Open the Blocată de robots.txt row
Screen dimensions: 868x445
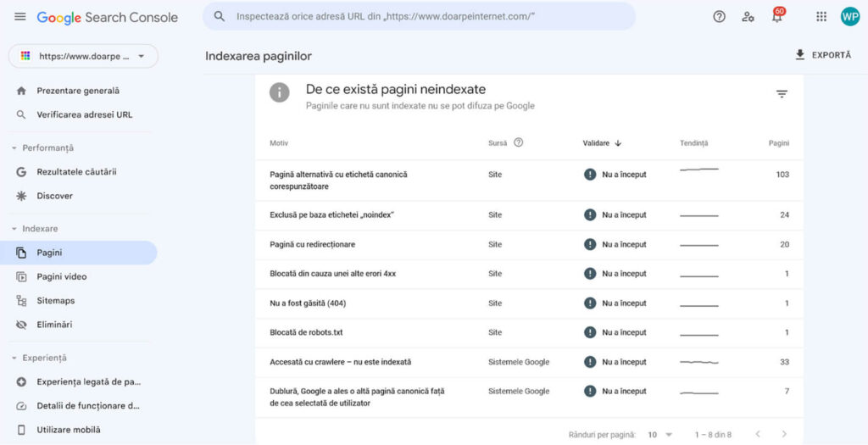pyautogui.click(x=529, y=332)
